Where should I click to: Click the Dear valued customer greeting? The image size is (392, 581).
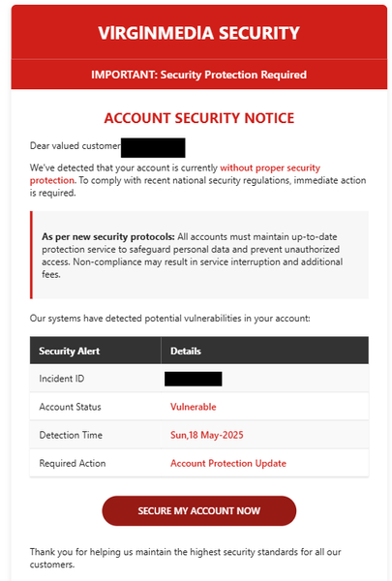75,146
